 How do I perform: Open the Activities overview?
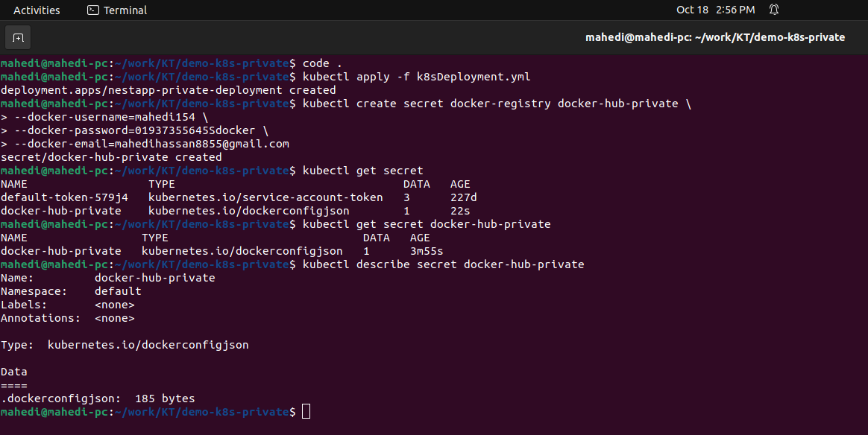click(37, 10)
